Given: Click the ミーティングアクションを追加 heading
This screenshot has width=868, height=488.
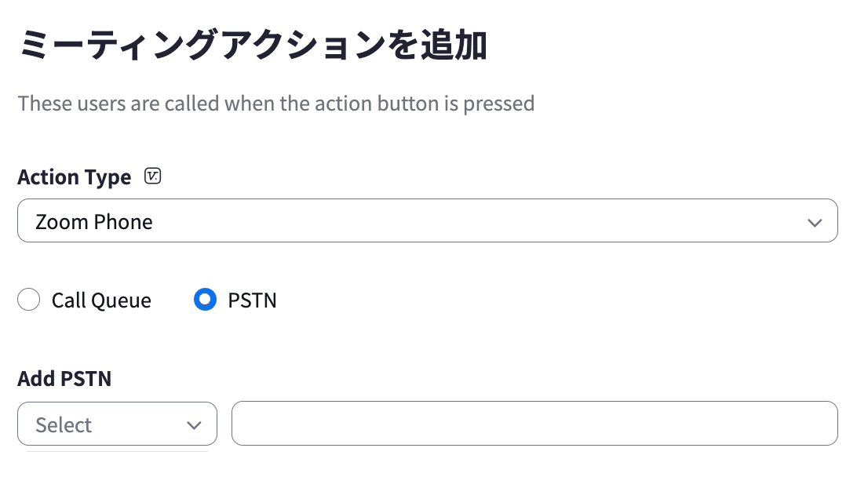Looking at the screenshot, I should 253,45.
